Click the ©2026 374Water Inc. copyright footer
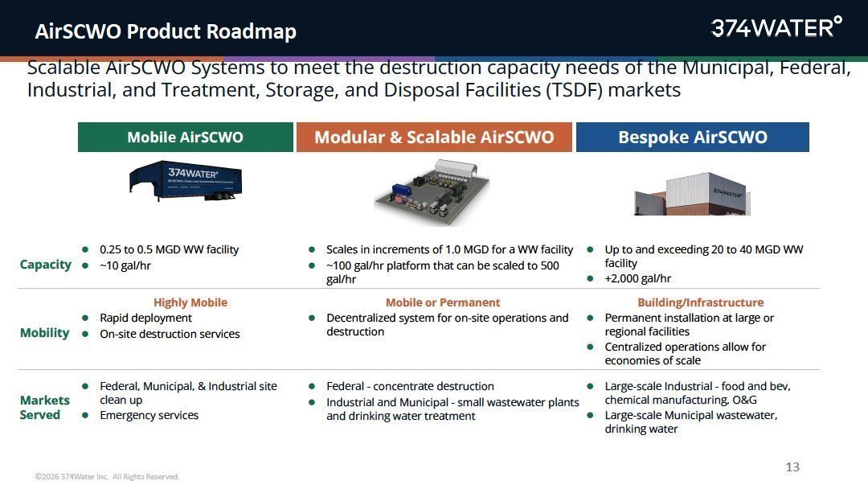This screenshot has width=868, height=489. click(107, 476)
